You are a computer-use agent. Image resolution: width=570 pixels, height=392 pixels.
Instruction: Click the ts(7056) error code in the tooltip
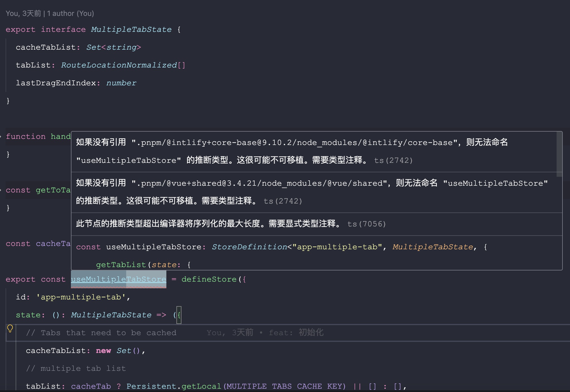367,224
